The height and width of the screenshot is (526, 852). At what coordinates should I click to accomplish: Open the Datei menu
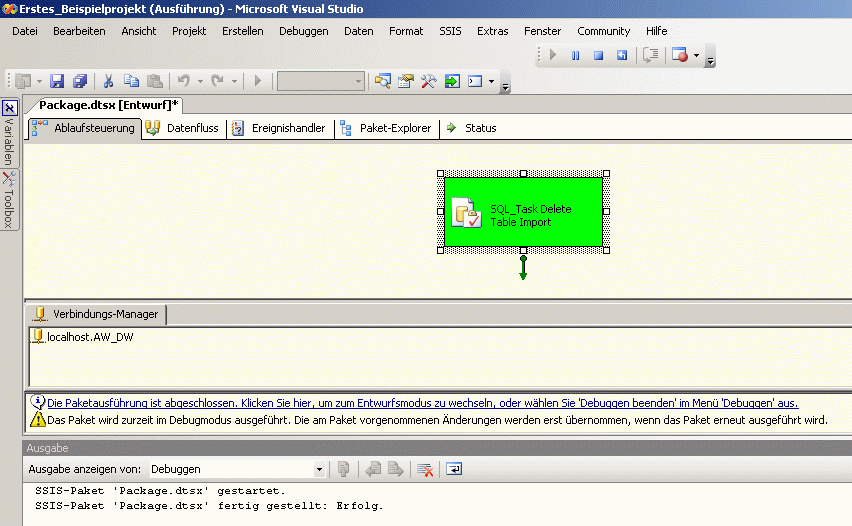[x=25, y=31]
